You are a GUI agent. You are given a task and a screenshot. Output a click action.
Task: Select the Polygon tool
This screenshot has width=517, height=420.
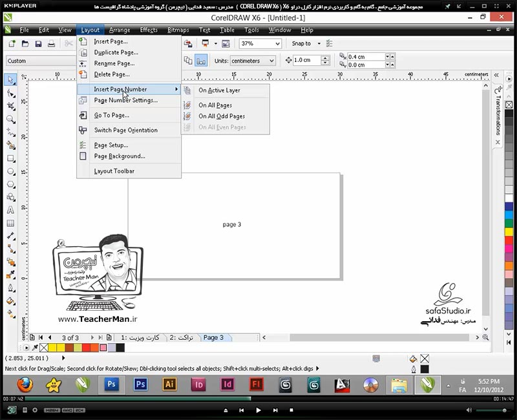(x=10, y=184)
